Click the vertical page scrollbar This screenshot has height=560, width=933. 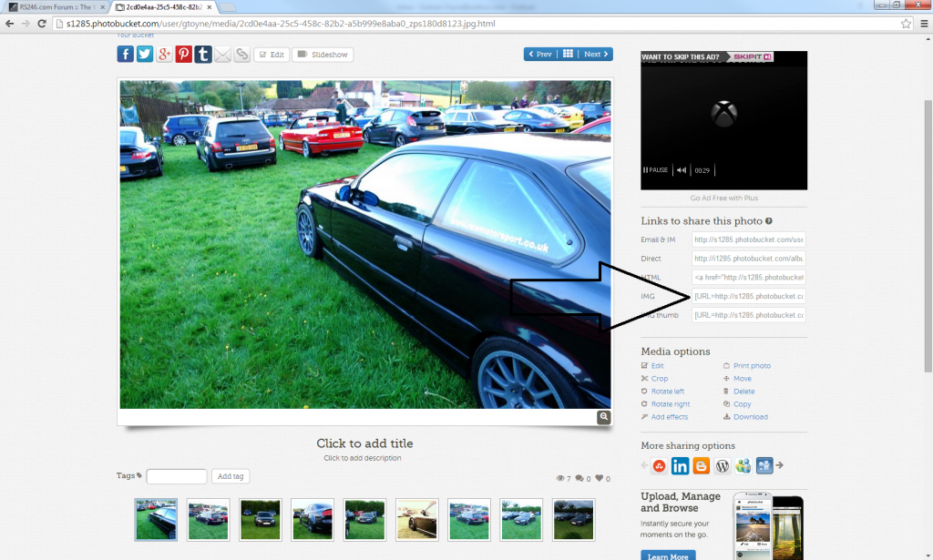click(928, 237)
